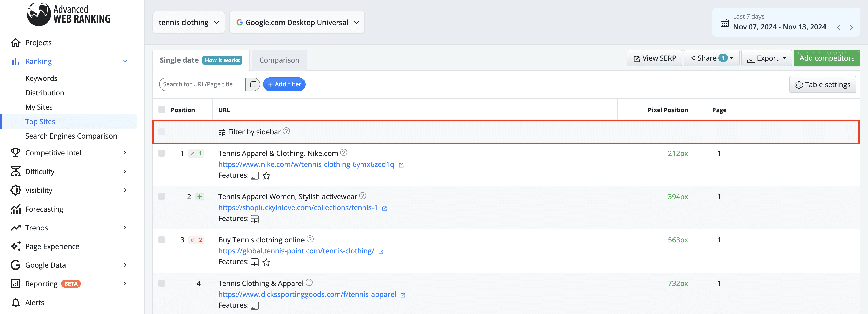868x314 pixels.
Task: Open the global.tennis-point.com URL link
Action: tap(296, 251)
